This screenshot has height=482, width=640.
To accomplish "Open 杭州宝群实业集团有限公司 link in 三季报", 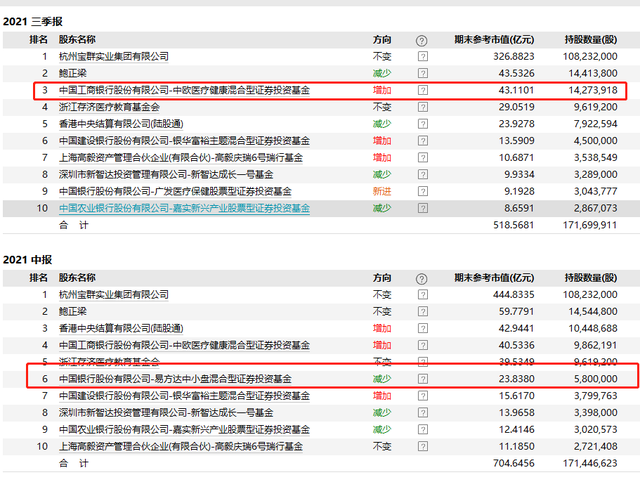I will point(113,56).
